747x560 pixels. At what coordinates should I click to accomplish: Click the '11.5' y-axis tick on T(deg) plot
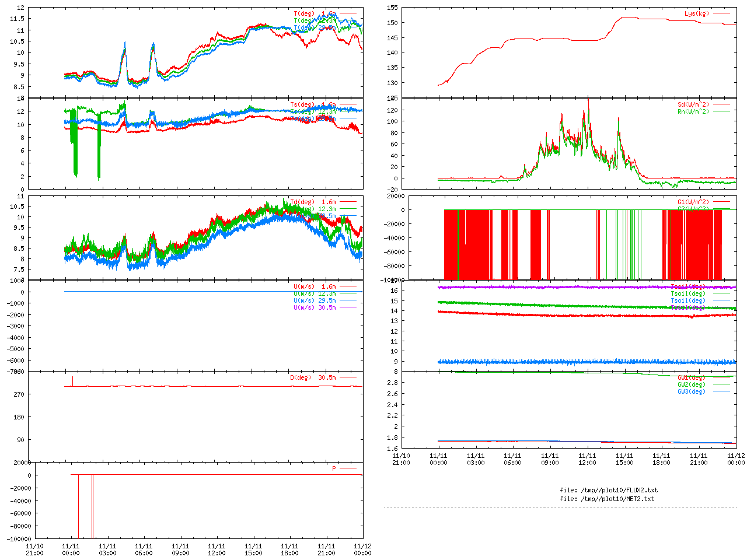coord(18,19)
